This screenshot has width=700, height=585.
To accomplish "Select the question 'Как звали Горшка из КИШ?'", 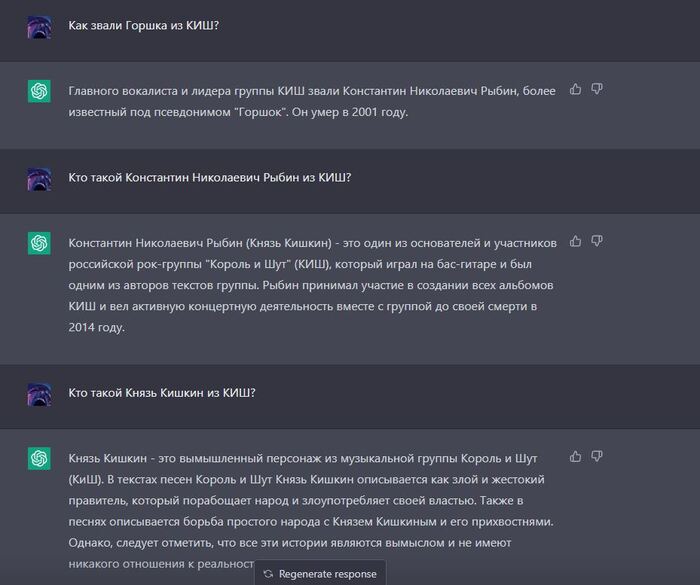I will [x=144, y=25].
